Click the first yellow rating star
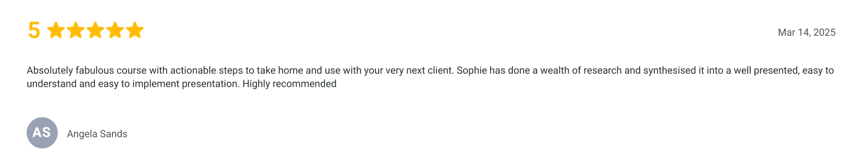Screen dimensions: 868x165 [56, 30]
